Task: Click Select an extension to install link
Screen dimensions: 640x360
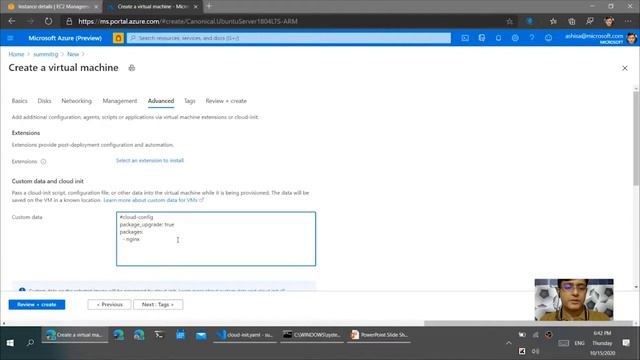Action: click(x=150, y=160)
